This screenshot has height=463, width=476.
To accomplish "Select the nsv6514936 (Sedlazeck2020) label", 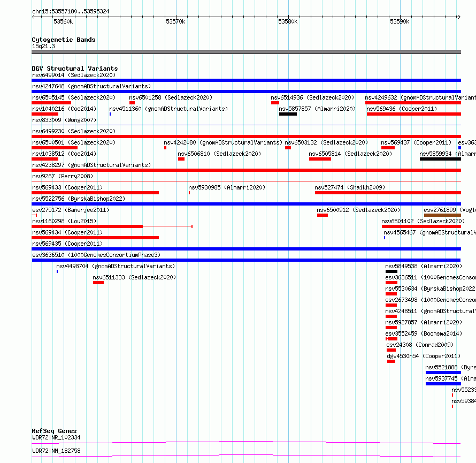I will tap(312, 97).
